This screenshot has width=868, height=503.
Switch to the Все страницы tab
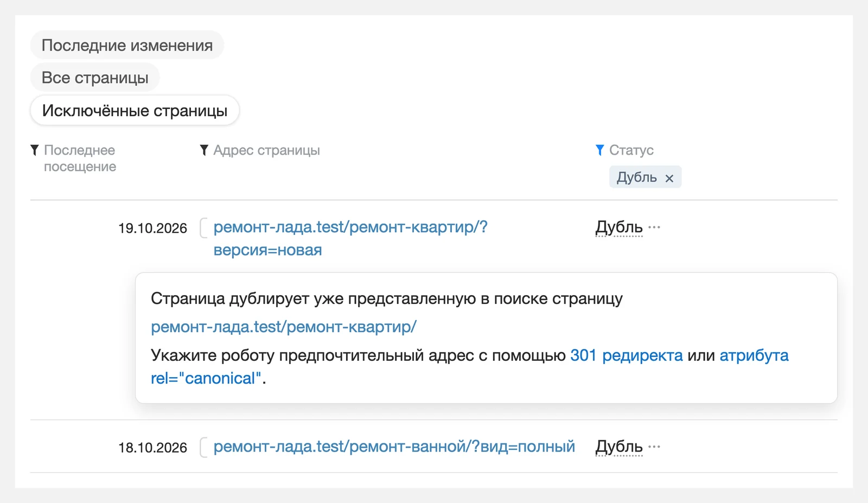pyautogui.click(x=95, y=78)
